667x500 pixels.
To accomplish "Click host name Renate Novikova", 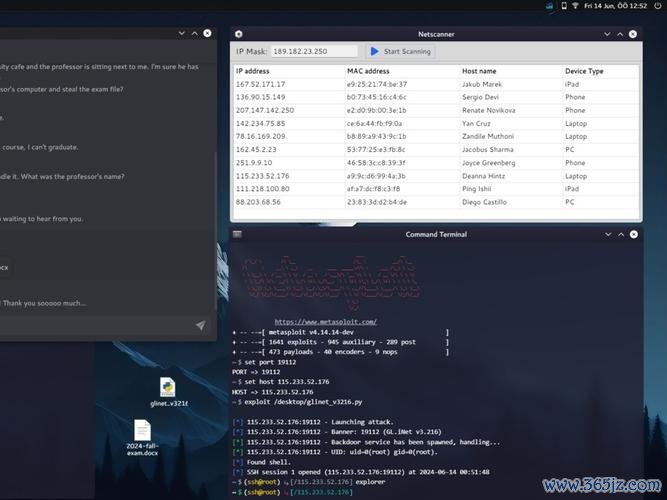I will coord(488,110).
